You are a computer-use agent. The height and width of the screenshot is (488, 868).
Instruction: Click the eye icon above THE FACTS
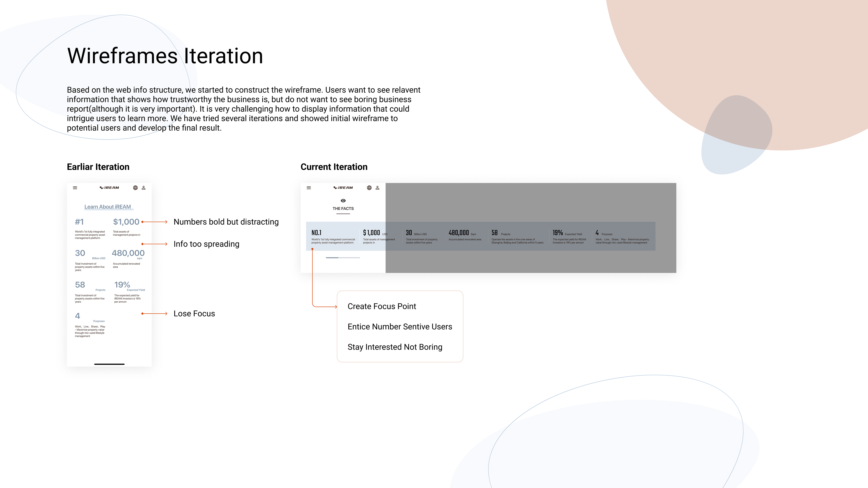coord(343,201)
